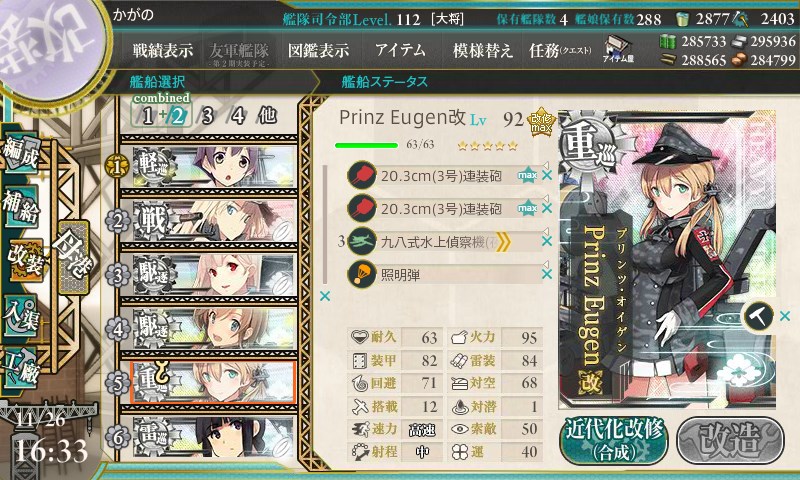Click the 近代化改修(合成) modernization button
Viewport: 800px width, 480px height.
(x=614, y=440)
